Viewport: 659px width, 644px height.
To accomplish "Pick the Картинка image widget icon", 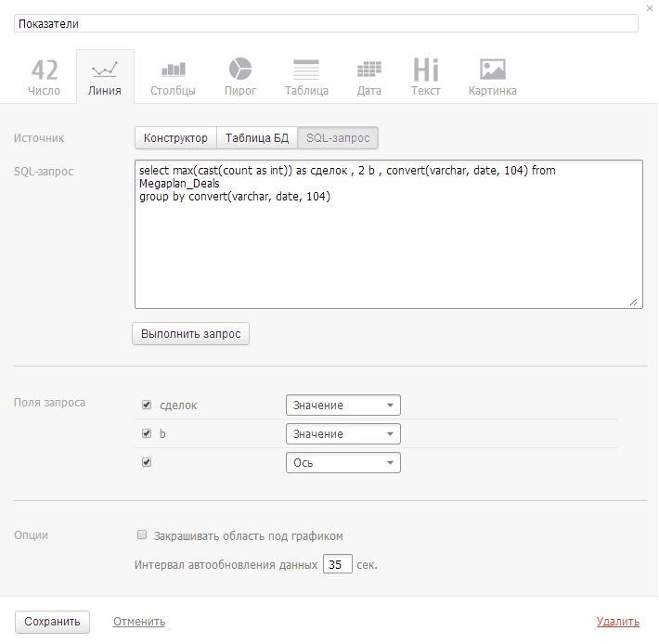I will [x=492, y=70].
